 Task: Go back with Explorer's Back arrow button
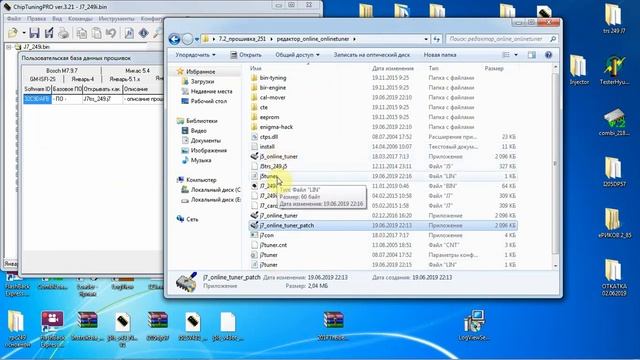(174, 39)
